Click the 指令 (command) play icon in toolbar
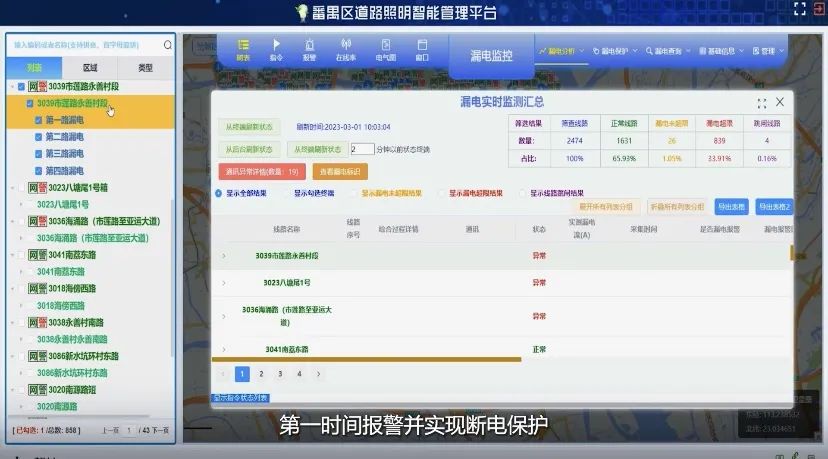Viewport: 828px width, 459px height. pos(276,50)
